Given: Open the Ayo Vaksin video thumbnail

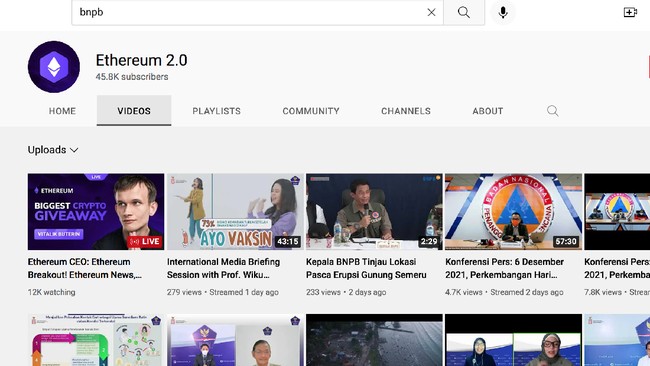Looking at the screenshot, I should pyautogui.click(x=235, y=211).
